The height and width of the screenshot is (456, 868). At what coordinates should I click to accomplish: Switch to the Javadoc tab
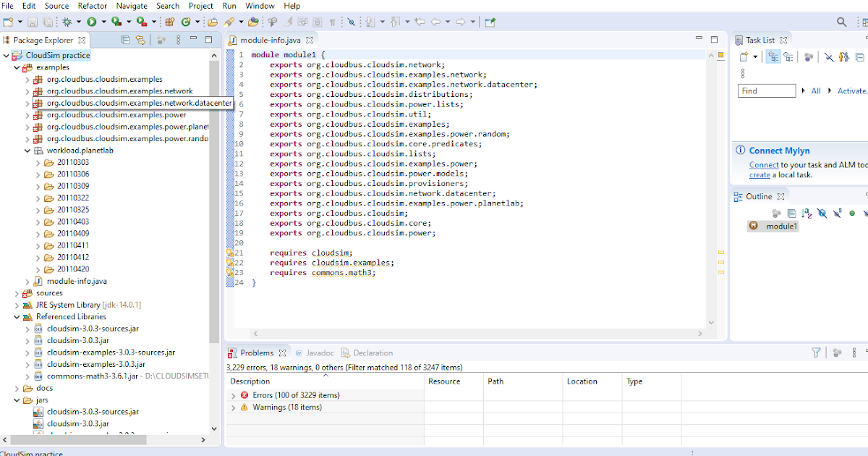point(318,352)
